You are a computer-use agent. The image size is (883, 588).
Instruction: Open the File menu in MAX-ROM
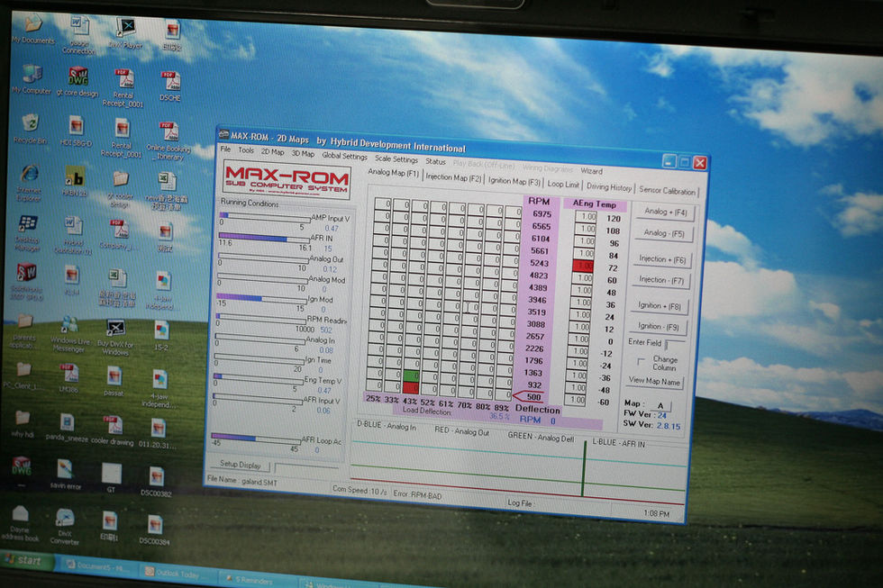[x=225, y=149]
